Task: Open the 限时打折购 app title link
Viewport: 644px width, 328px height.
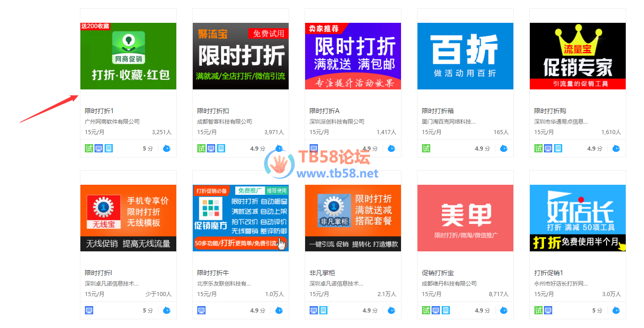Action: pos(550,111)
